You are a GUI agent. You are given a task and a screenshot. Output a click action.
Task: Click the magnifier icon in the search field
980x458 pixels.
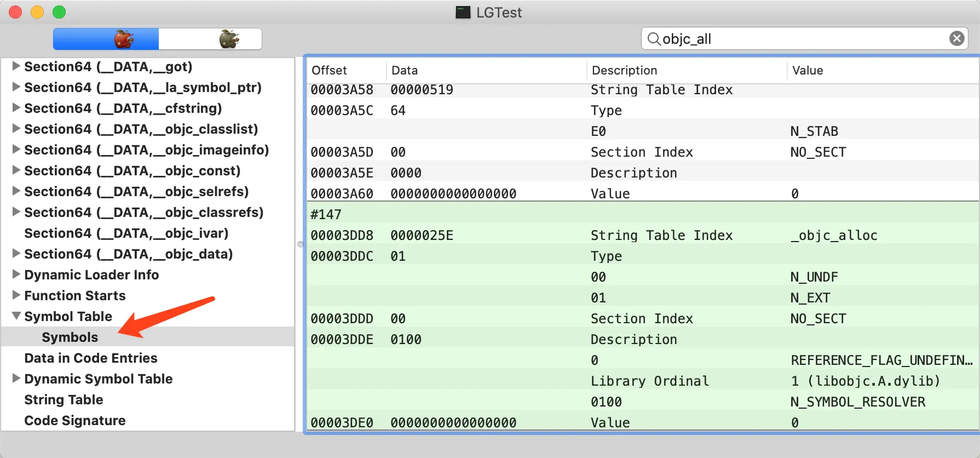tap(654, 39)
